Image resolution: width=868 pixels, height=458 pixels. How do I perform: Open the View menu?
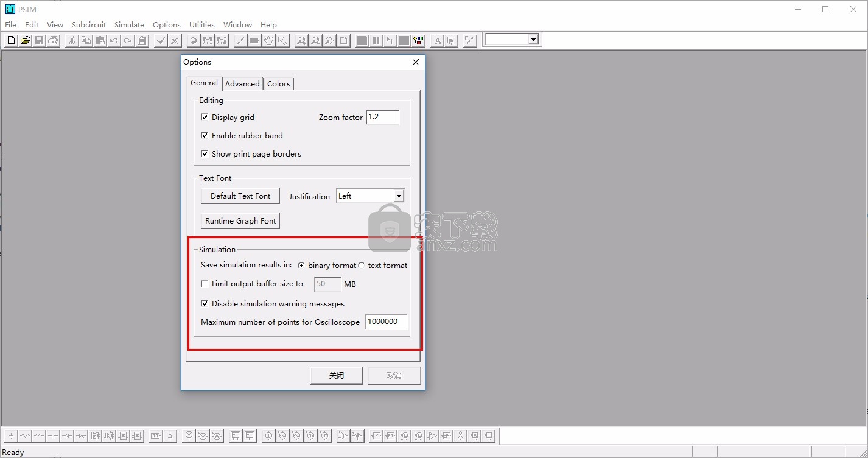click(55, 24)
